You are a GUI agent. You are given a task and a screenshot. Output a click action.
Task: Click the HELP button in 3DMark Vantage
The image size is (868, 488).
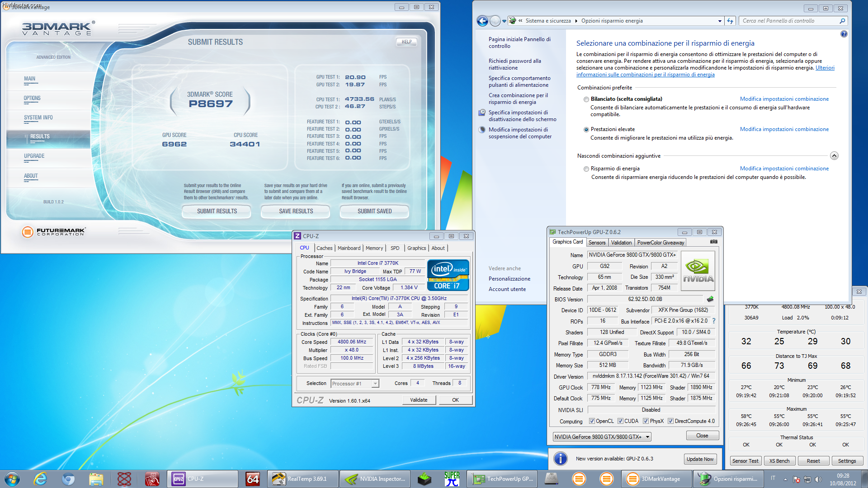pyautogui.click(x=406, y=42)
